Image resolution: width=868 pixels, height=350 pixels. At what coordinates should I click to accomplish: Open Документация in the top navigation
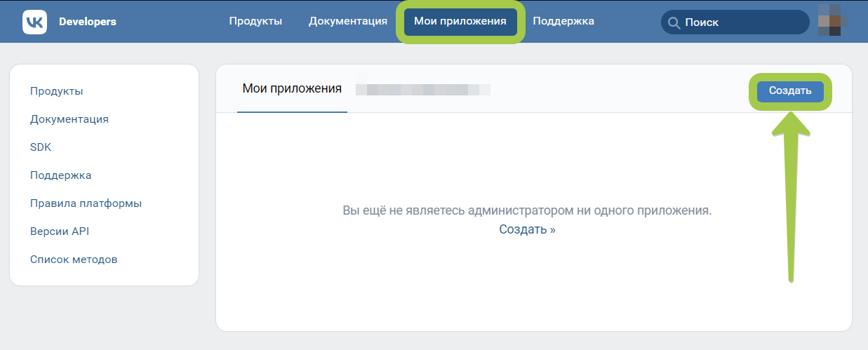(348, 21)
